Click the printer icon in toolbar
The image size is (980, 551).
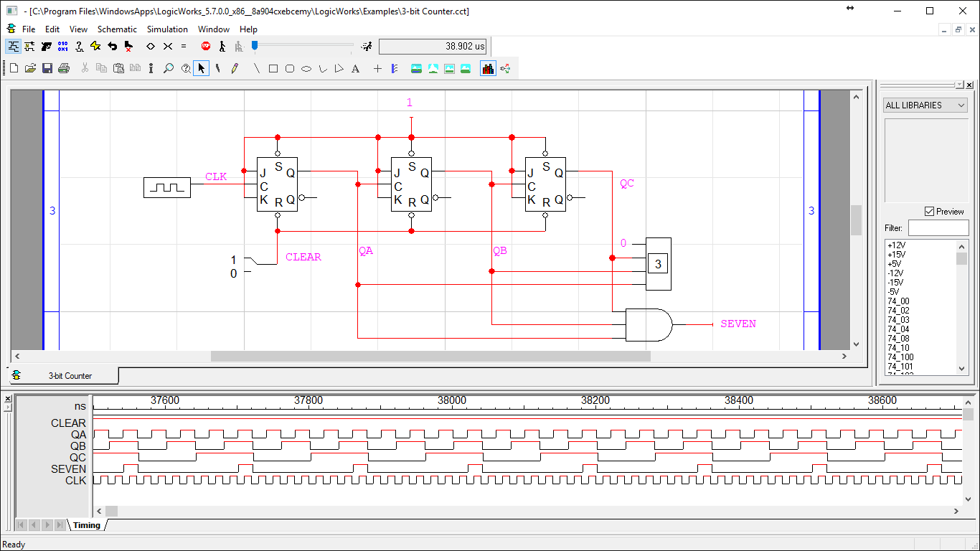(x=64, y=68)
